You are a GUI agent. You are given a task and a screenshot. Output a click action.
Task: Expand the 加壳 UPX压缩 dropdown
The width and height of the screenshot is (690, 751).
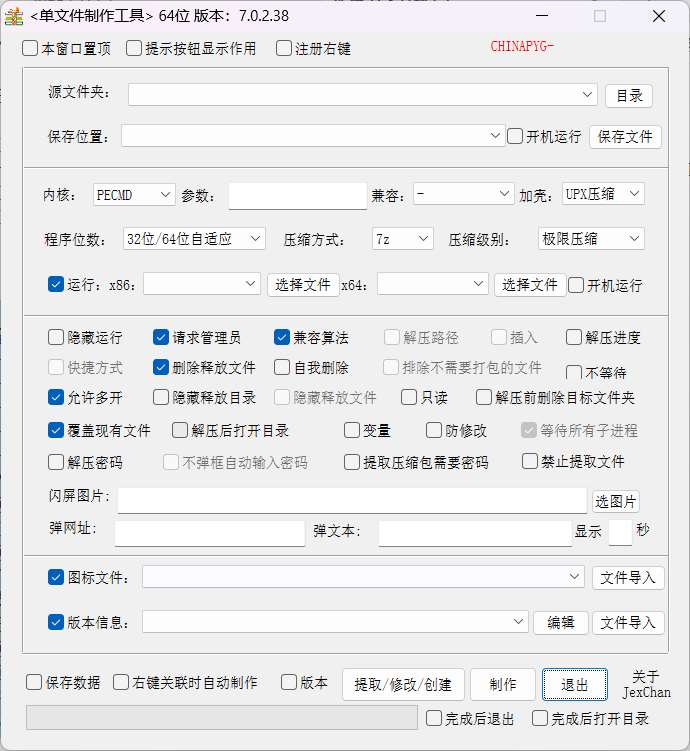tap(602, 194)
